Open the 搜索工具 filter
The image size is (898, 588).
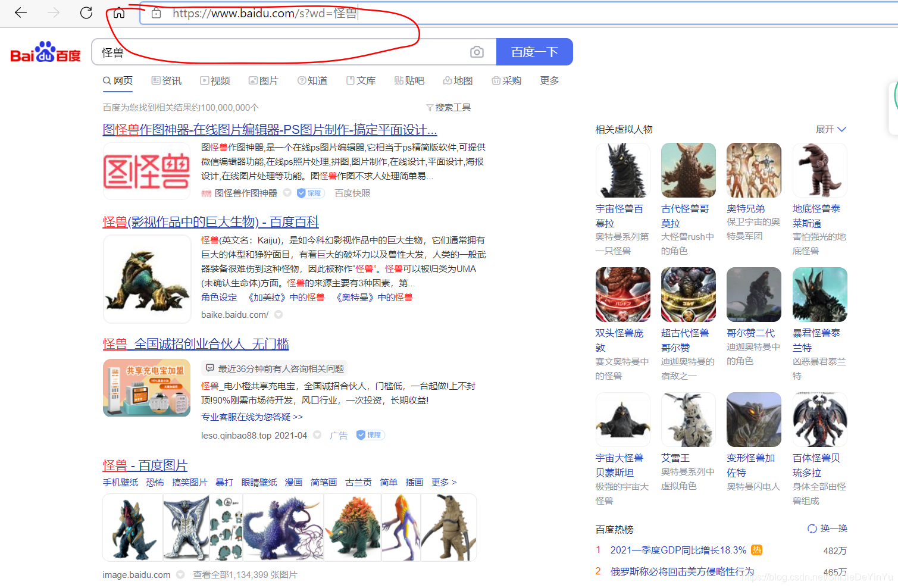[449, 108]
